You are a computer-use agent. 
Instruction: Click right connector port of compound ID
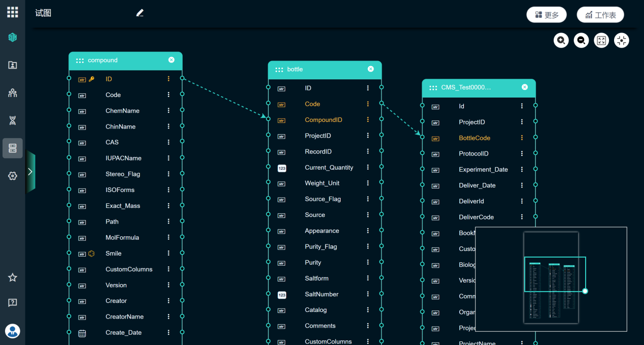182,78
